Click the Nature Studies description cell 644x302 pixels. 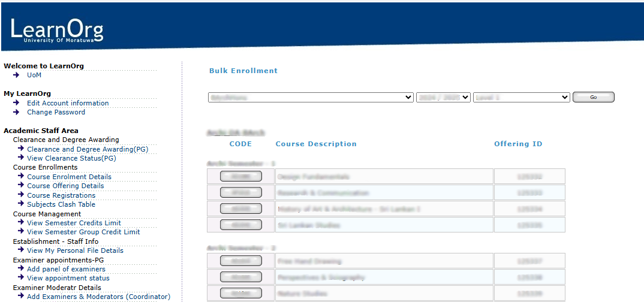coord(384,294)
